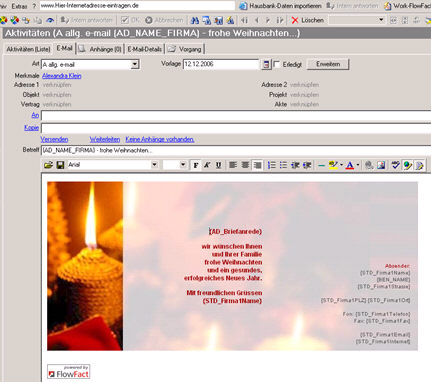Click the Versenden link
431x382 pixels.
click(x=54, y=139)
